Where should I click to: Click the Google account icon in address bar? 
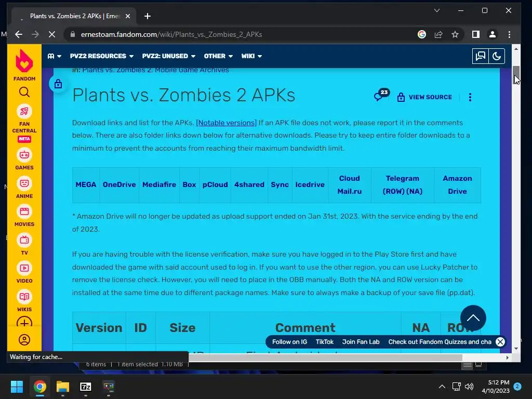click(422, 34)
